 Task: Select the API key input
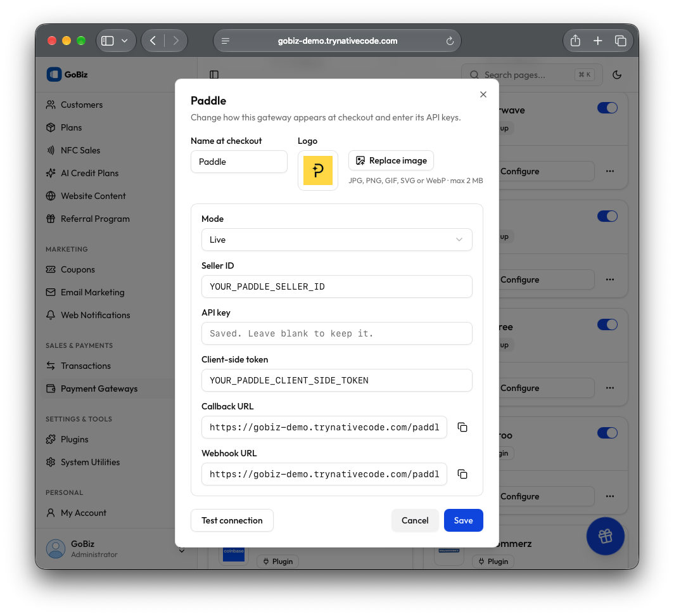336,333
